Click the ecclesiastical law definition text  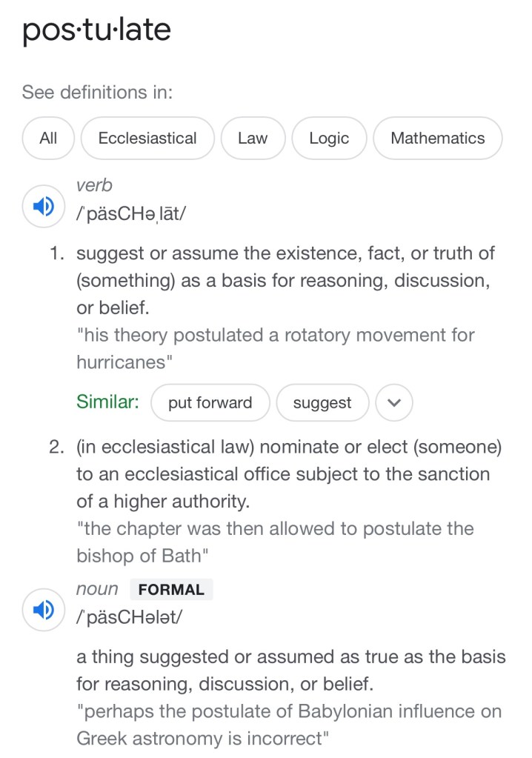(289, 474)
